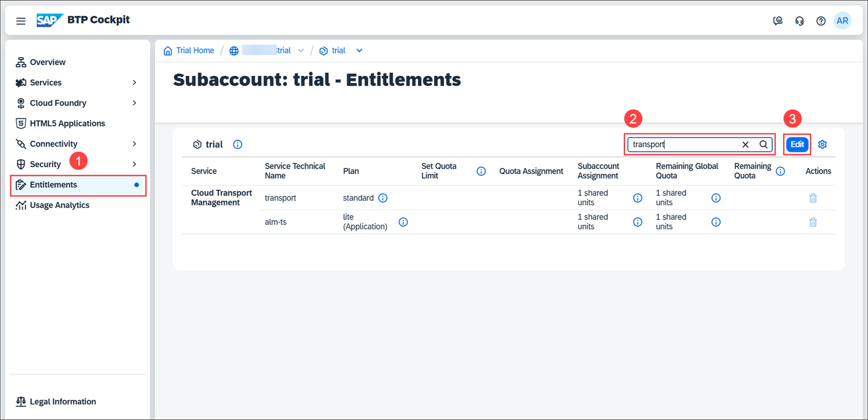Open HTML5 Applications in the sidebar
This screenshot has height=420, width=868.
click(x=77, y=124)
